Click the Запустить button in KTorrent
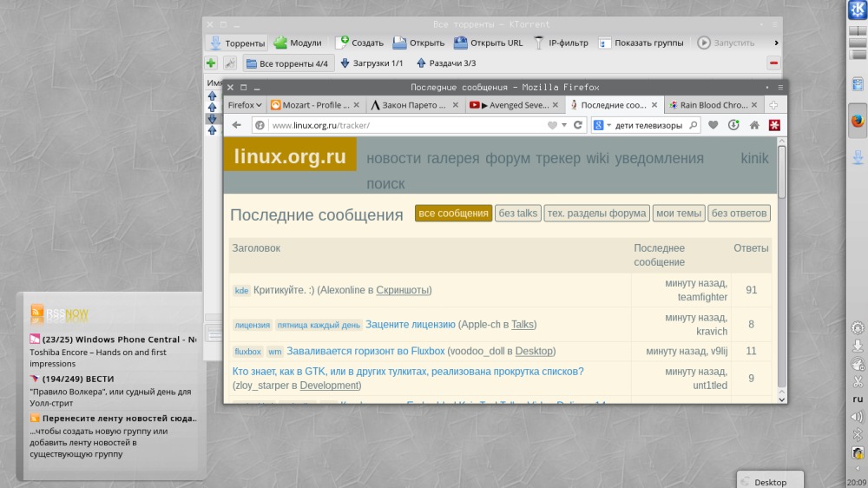Image resolution: width=868 pixels, height=488 pixels. pos(726,43)
